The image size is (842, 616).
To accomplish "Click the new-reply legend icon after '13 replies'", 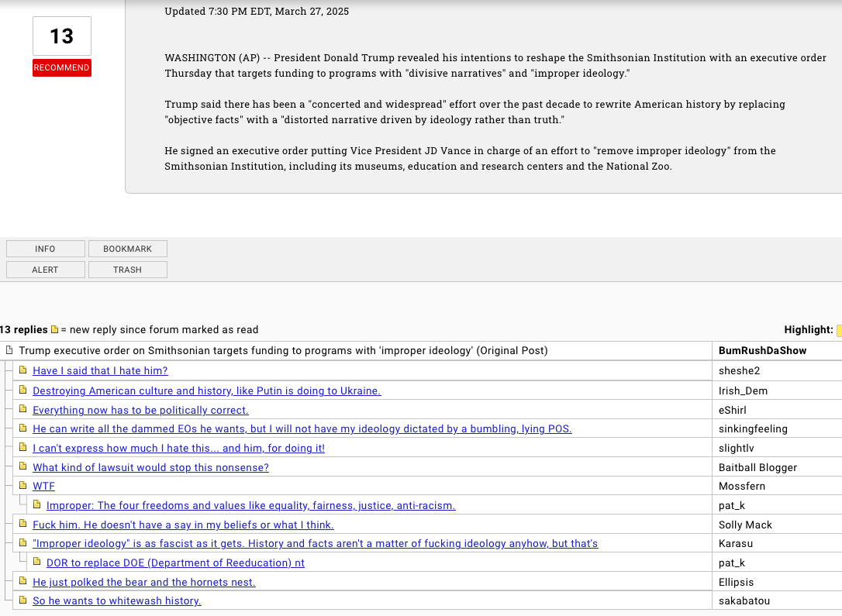I will pyautogui.click(x=54, y=329).
